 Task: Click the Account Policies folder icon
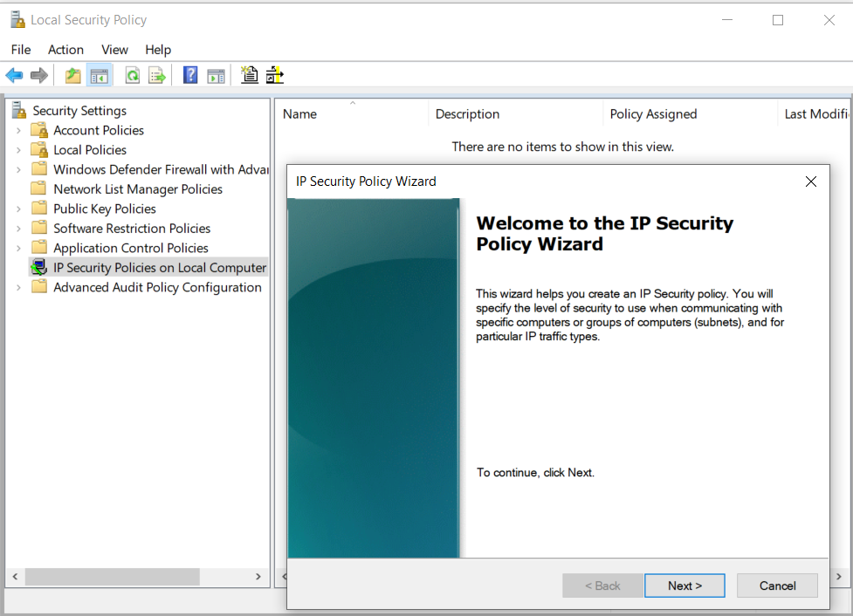click(x=39, y=130)
